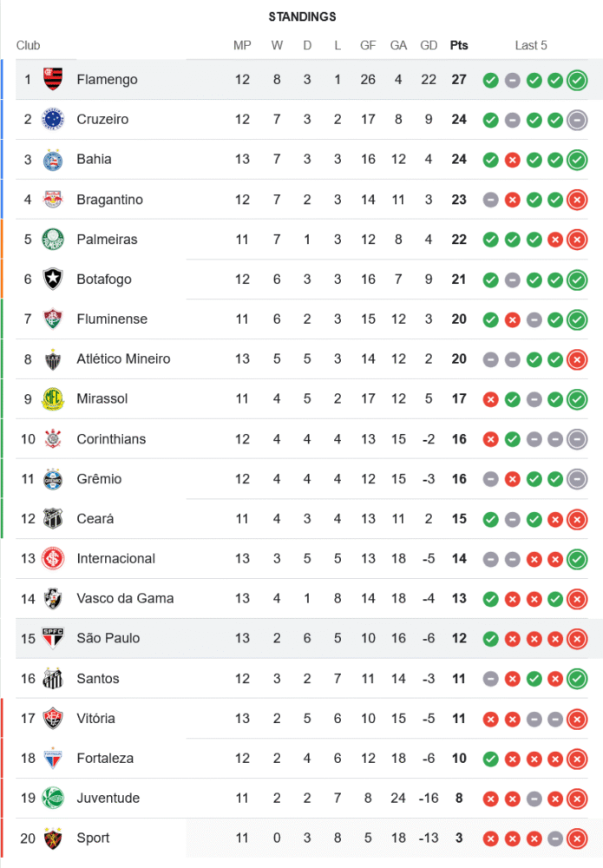Click the Pts column header

coord(458,45)
